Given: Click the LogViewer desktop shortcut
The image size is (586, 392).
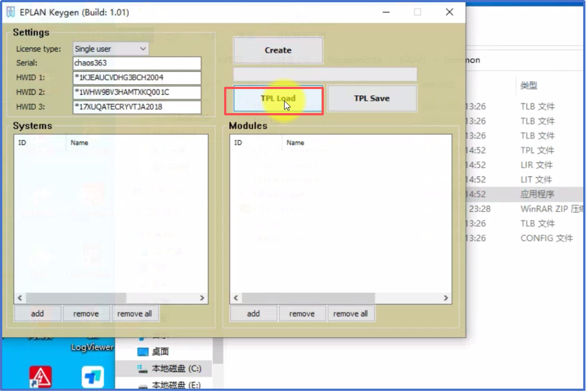Looking at the screenshot, I should click(x=92, y=347).
